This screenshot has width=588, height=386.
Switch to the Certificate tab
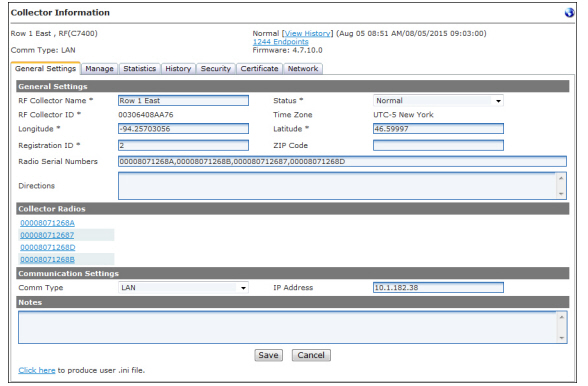259,69
